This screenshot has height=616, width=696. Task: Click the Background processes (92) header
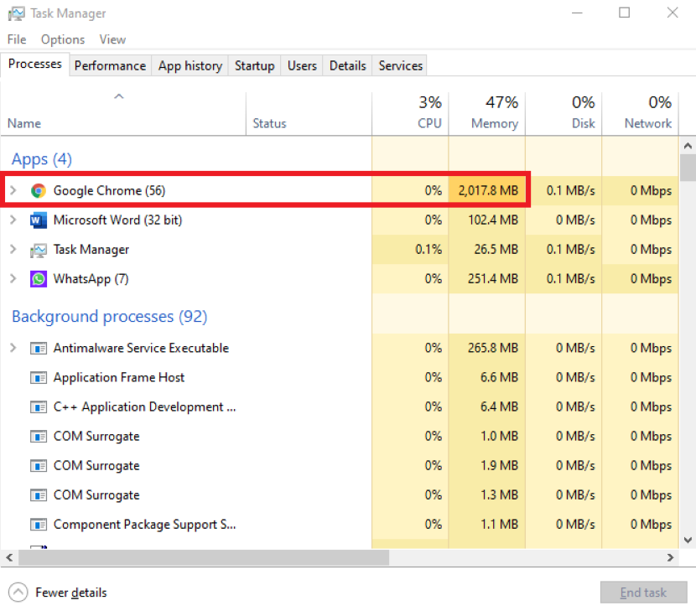click(x=110, y=317)
